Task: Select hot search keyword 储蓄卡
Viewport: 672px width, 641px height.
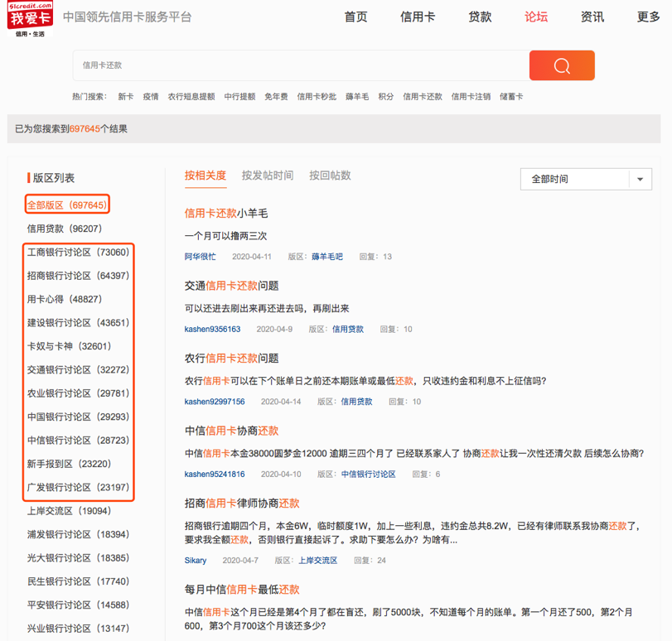Action: click(511, 97)
